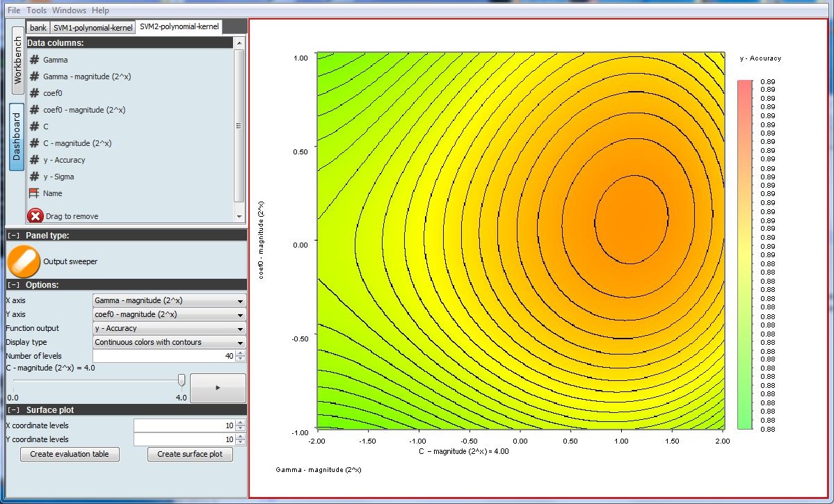Viewport: 834px width, 504px height.
Task: Open the Tools menu
Action: tap(36, 10)
